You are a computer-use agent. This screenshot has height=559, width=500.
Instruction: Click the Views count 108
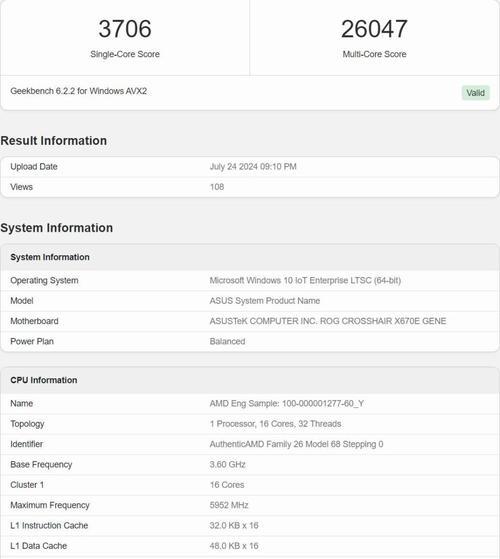[217, 187]
